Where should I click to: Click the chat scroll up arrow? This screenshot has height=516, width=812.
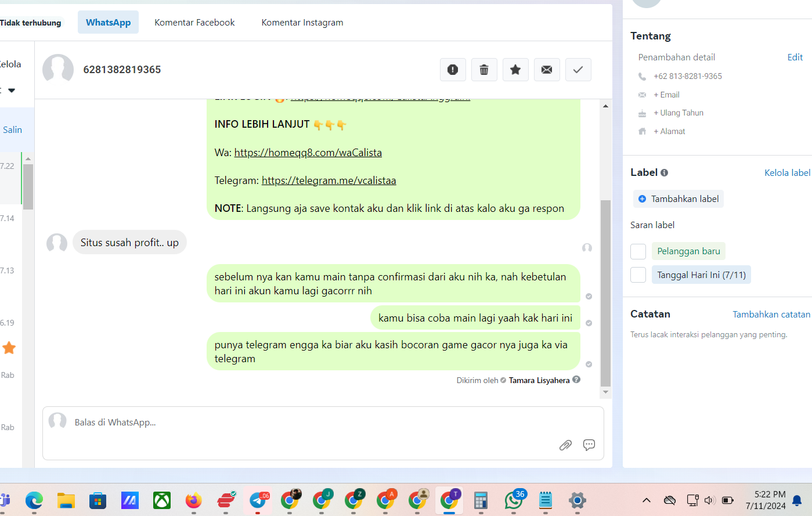click(x=605, y=106)
